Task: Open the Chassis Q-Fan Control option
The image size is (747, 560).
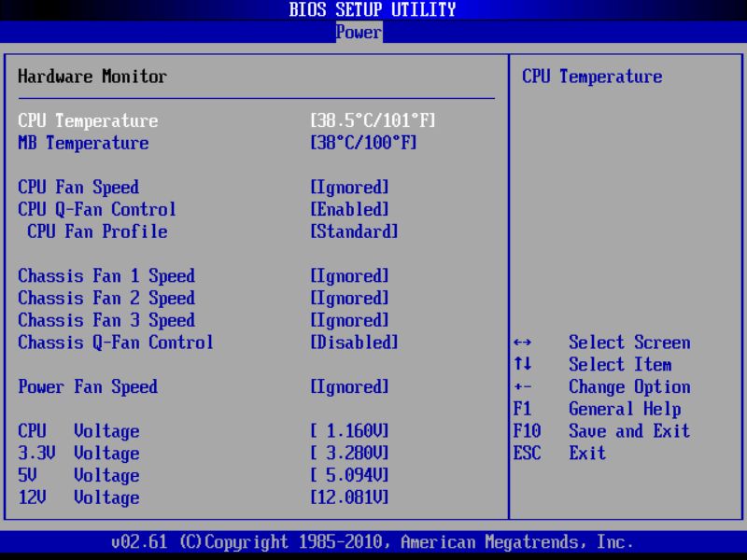Action: 353,343
